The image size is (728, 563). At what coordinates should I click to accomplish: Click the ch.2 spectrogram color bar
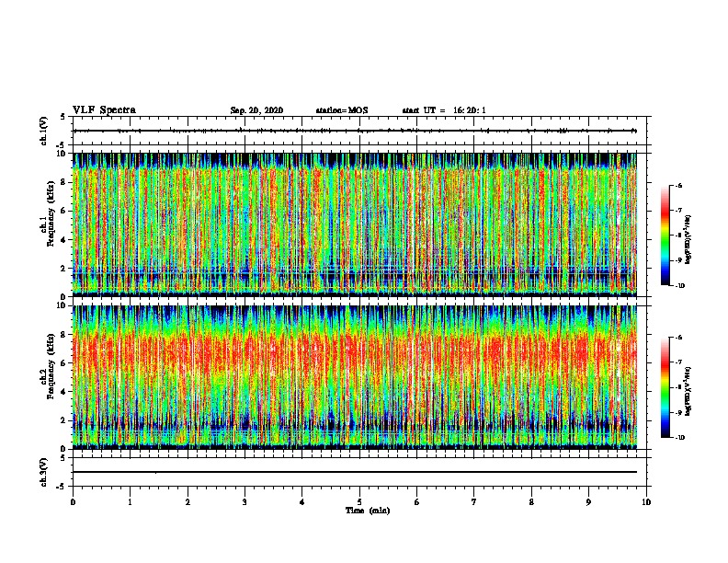point(665,387)
